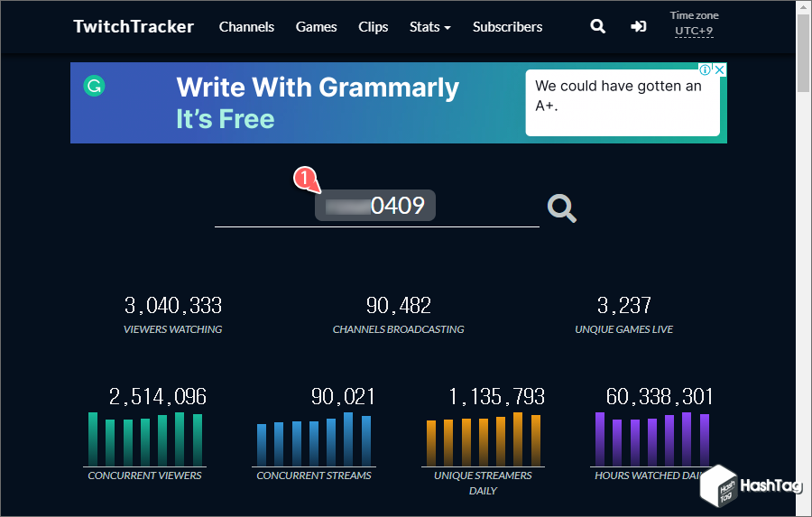Viewport: 812px width, 517px height.
Task: Open the CONCURRENT STREAMS label link
Action: point(314,475)
